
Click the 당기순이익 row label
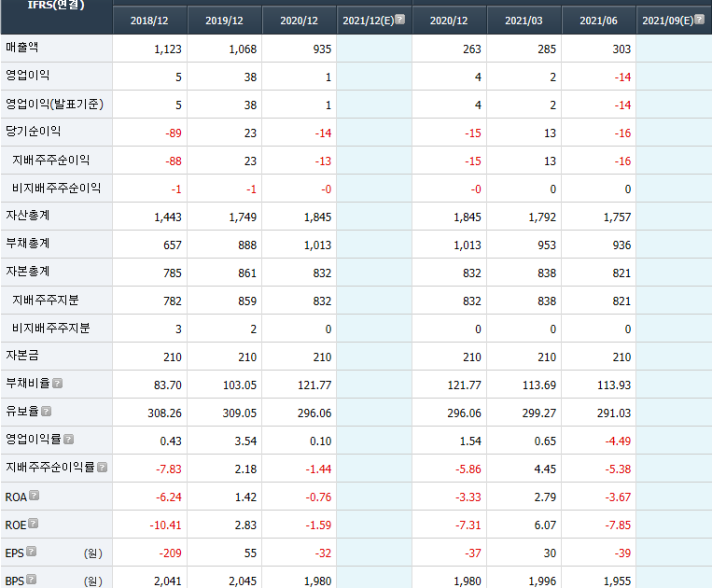point(34,132)
